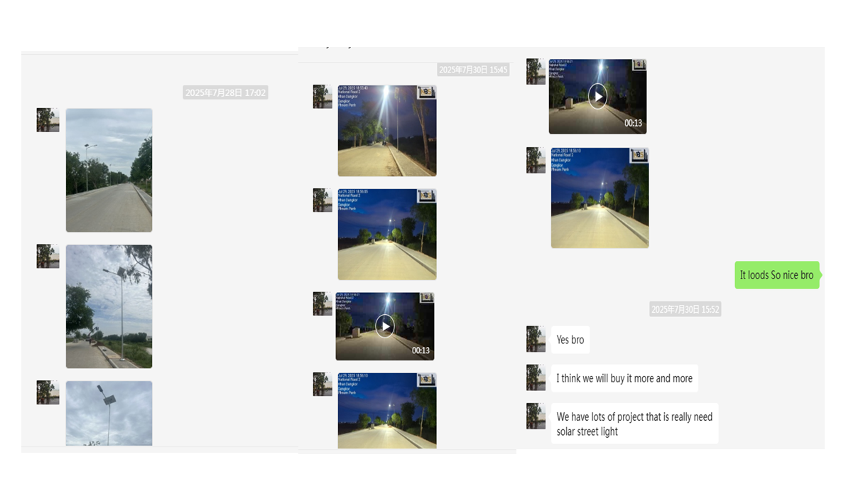The height and width of the screenshot is (494, 868).
Task: Click the avatar next to "I think we will buy" message
Action: click(x=536, y=377)
